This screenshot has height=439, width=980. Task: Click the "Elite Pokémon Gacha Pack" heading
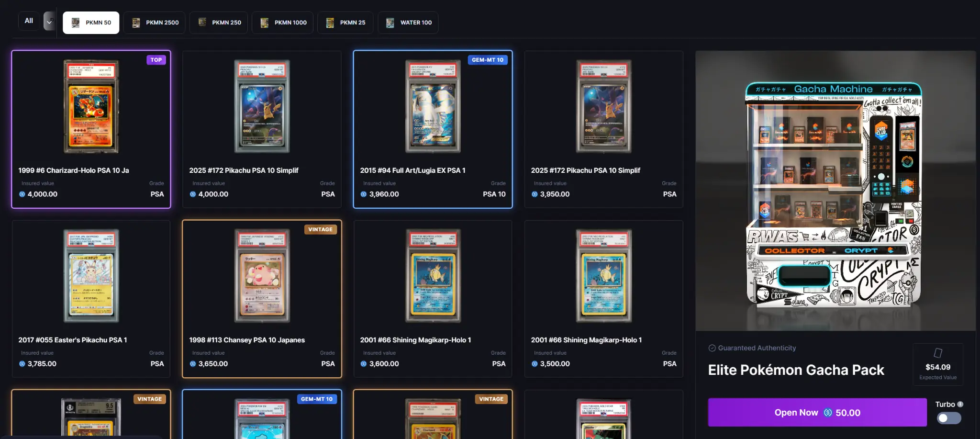point(796,370)
